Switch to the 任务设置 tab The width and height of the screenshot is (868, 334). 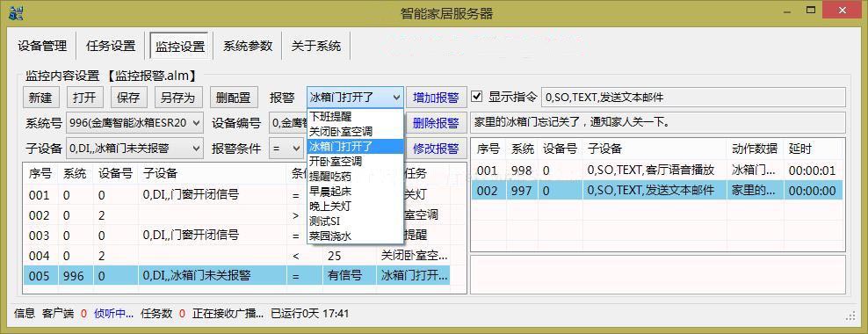click(x=111, y=46)
